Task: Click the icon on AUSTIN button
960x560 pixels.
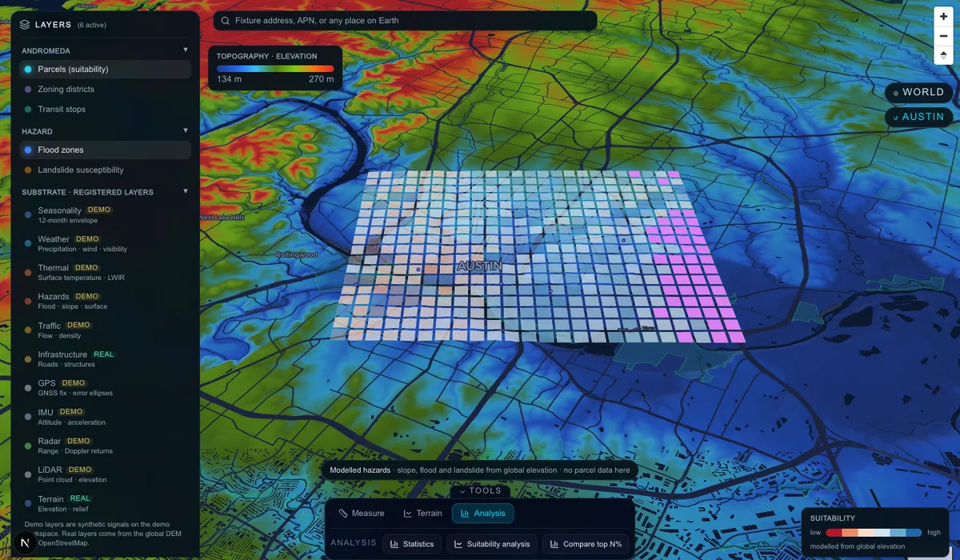Action: pos(896,118)
